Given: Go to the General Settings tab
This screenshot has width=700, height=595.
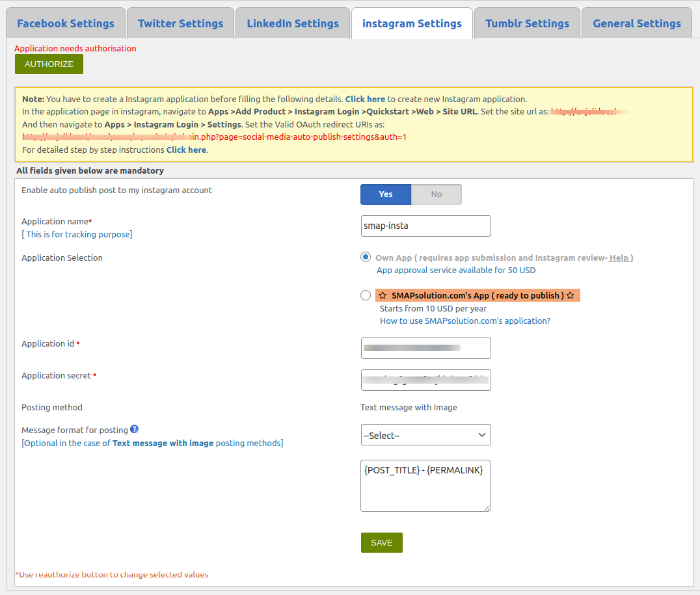Looking at the screenshot, I should coord(636,23).
